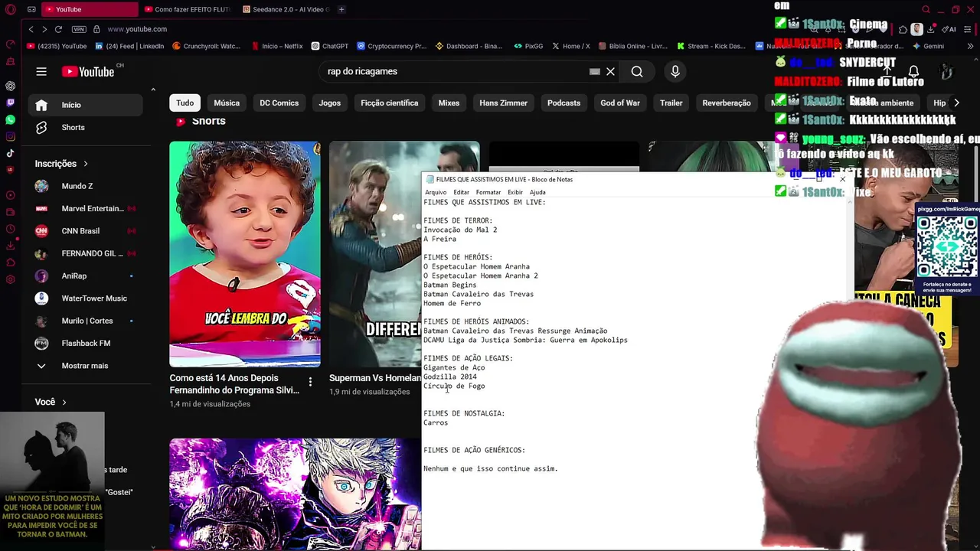This screenshot has height=551, width=980.
Task: Open Twitch in the Opera sidebar
Action: [x=10, y=103]
